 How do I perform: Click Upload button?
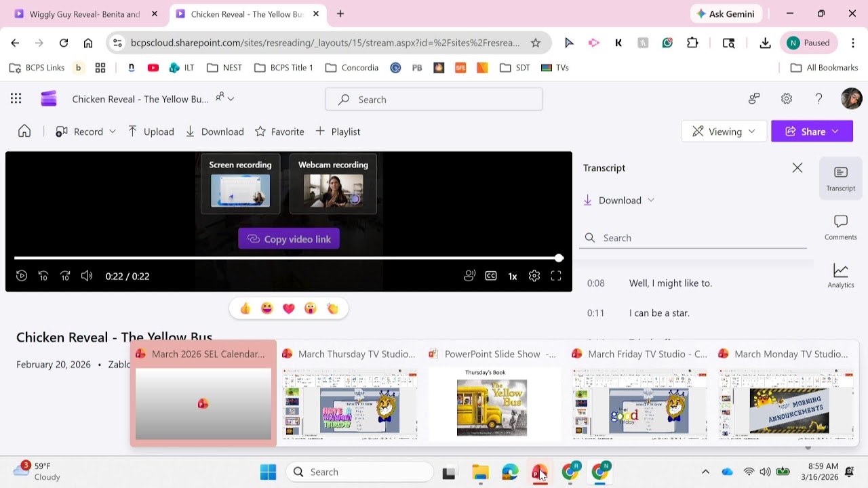(151, 131)
